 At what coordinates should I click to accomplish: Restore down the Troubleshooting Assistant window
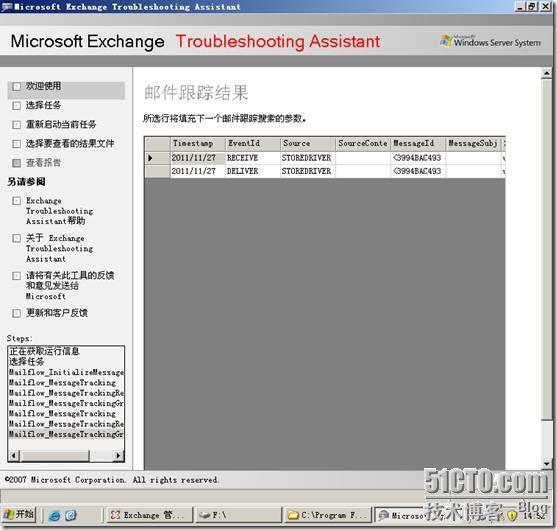[532, 6]
